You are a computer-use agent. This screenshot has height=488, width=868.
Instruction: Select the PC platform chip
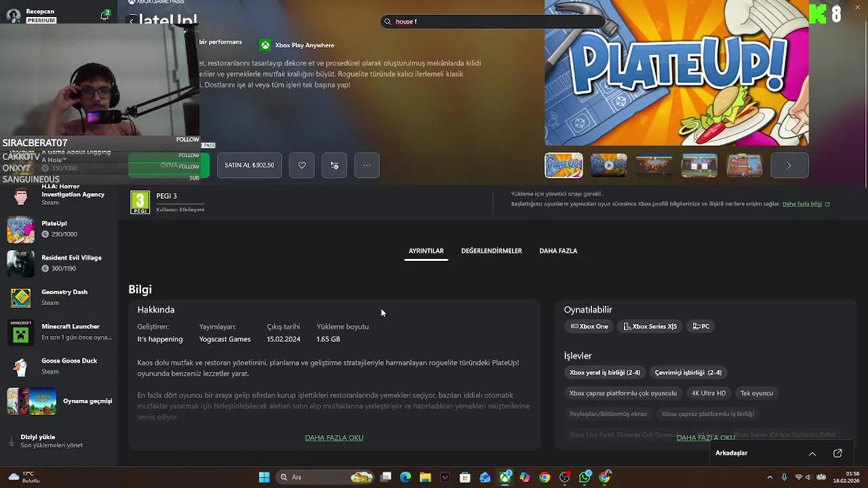(701, 327)
